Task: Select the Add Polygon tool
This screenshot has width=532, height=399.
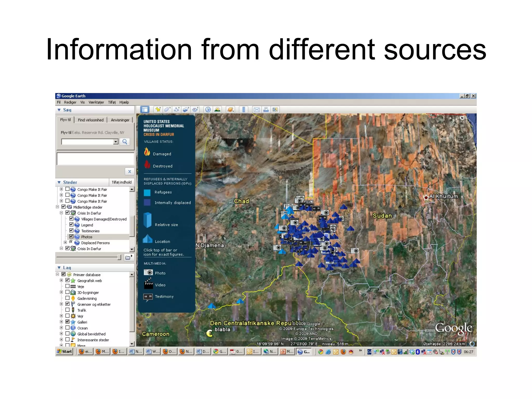Action: pyautogui.click(x=167, y=110)
